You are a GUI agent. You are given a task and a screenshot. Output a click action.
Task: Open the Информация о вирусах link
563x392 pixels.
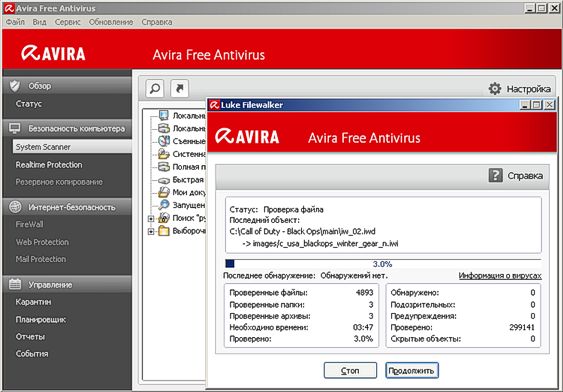[x=500, y=275]
